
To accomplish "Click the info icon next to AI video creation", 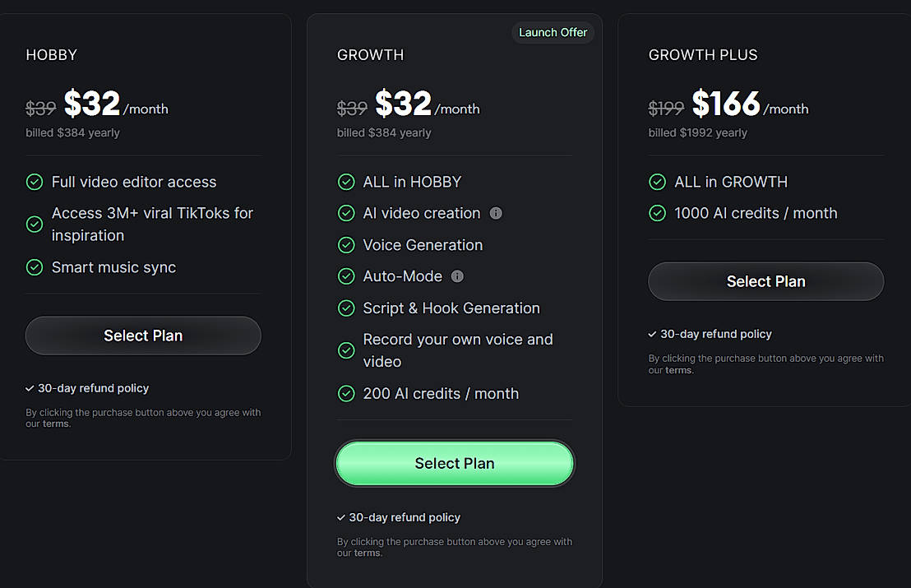I will click(x=496, y=213).
